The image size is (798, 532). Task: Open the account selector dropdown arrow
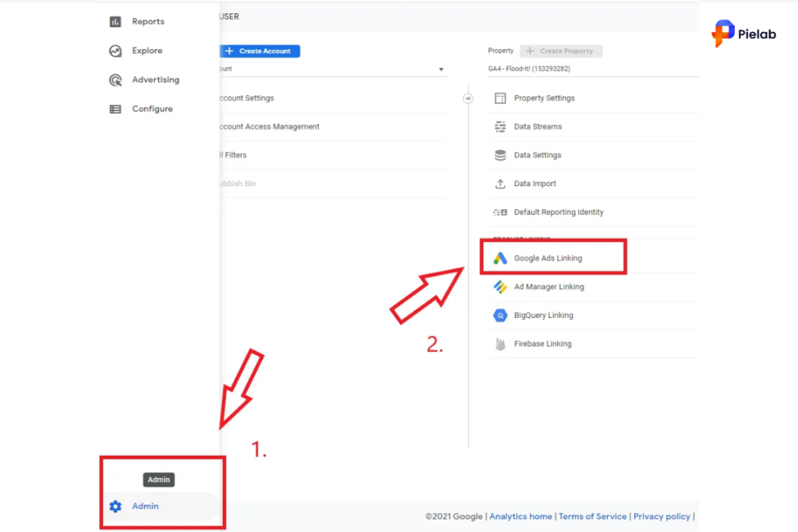coord(441,69)
